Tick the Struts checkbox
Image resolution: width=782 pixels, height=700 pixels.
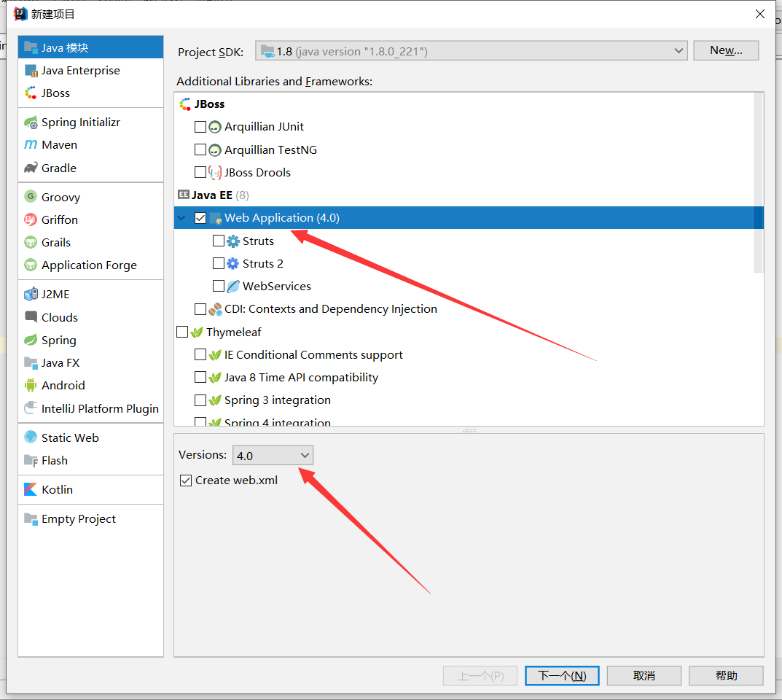pyautogui.click(x=219, y=241)
